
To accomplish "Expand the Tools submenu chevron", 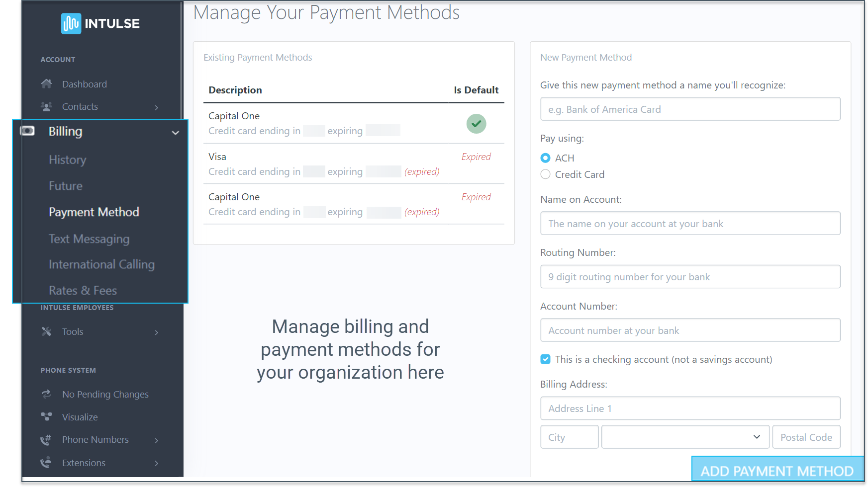I will click(157, 332).
